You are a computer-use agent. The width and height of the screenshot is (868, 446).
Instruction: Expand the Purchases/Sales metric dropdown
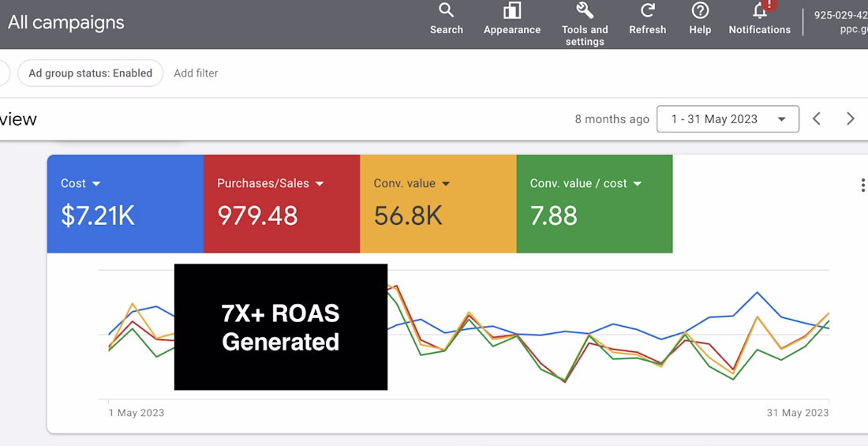pyautogui.click(x=320, y=183)
